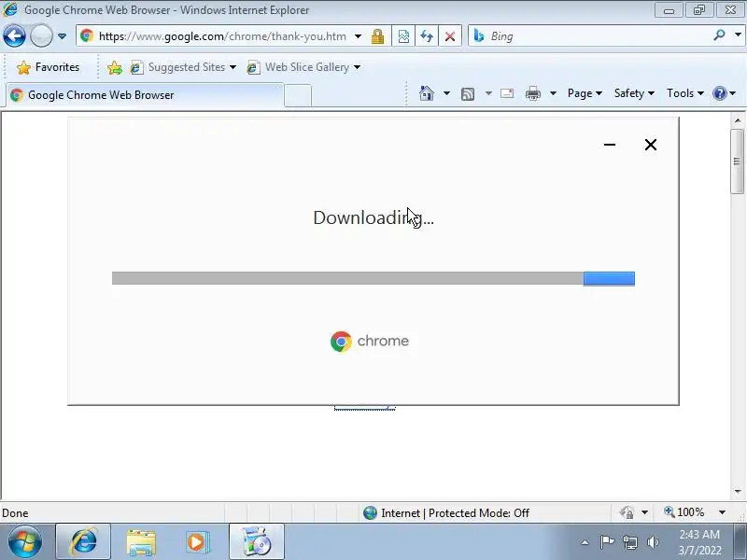
Task: Click the IE Forward navigation button
Action: [41, 35]
